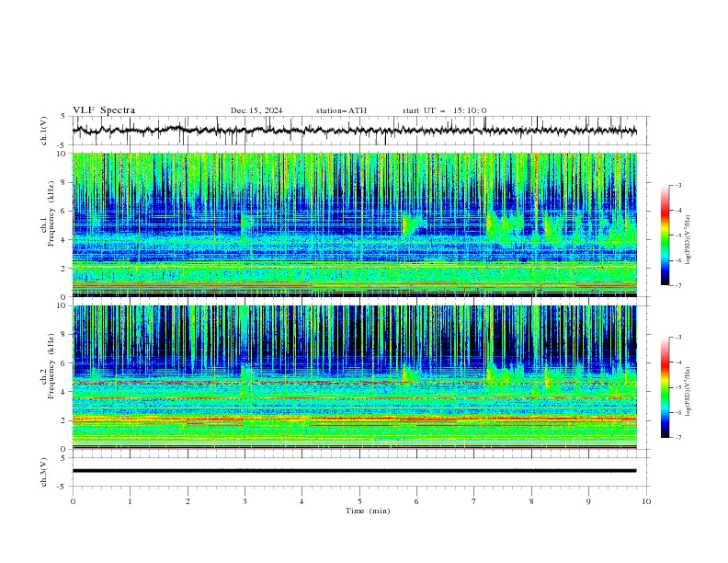This screenshot has width=728, height=563.
Task: Click the ch.1 voltage waveform trace
Action: pyautogui.click(x=354, y=130)
